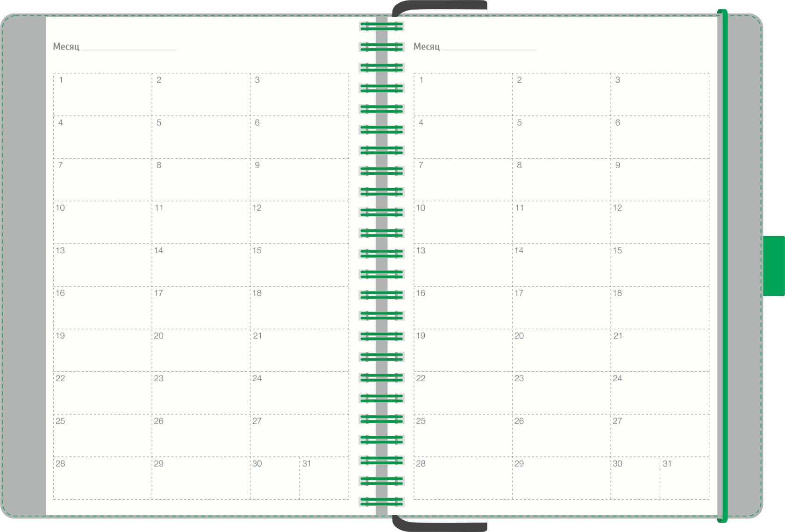
Task: Choose day 20 cell on the right page
Action: click(562, 350)
